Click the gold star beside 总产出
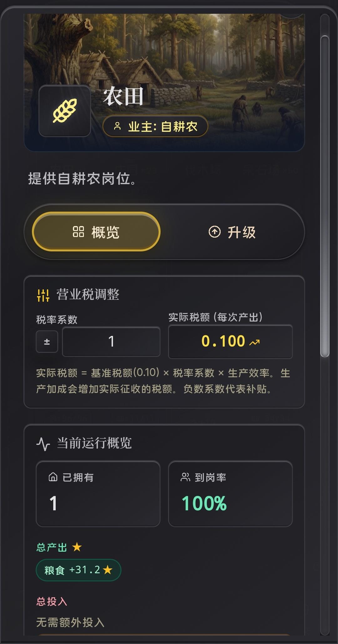 [77, 547]
